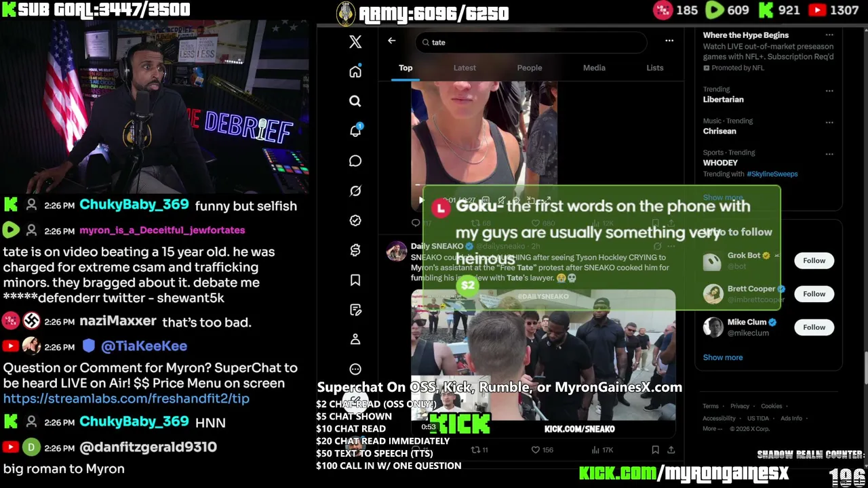Open the dollar-sign Monetization icon in sidebar
The height and width of the screenshot is (488, 868).
[x=355, y=250]
